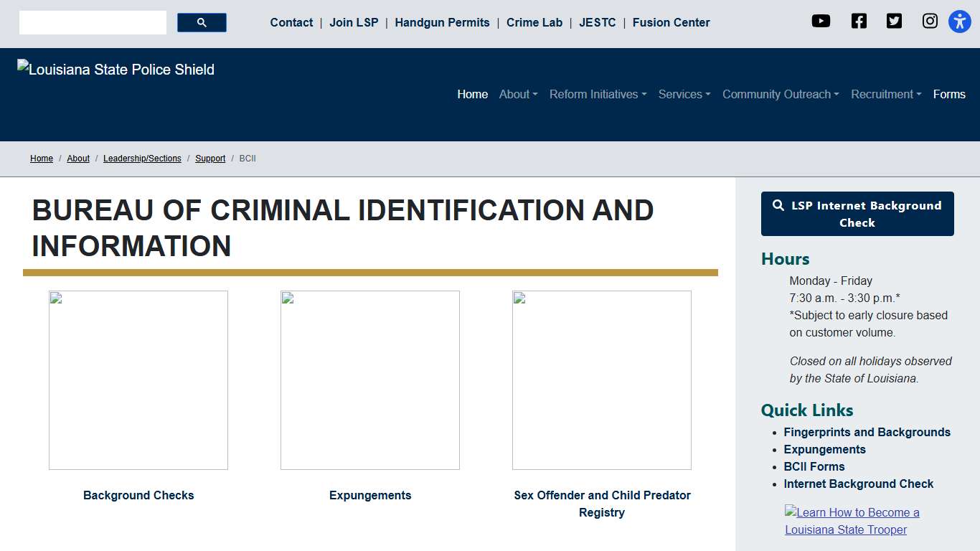Image resolution: width=980 pixels, height=551 pixels.
Task: Open the BCII Forms quick link
Action: click(814, 466)
